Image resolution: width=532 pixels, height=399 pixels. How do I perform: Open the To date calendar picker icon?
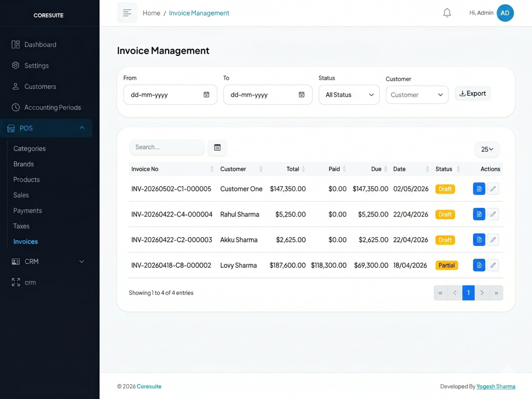pyautogui.click(x=301, y=95)
